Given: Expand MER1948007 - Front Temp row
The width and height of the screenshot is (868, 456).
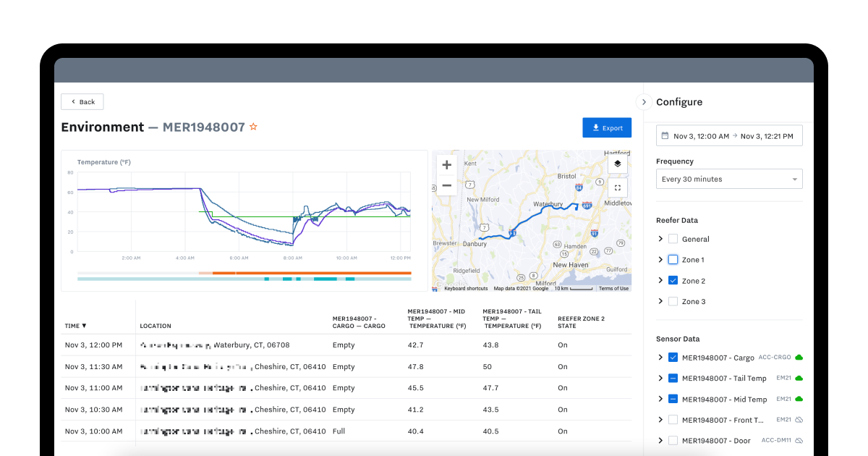Looking at the screenshot, I should (x=660, y=419).
